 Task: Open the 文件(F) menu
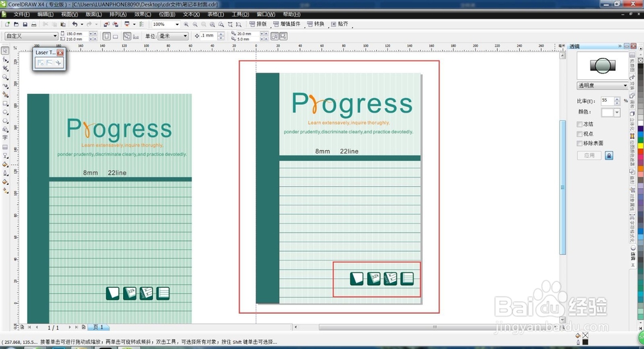pos(21,14)
